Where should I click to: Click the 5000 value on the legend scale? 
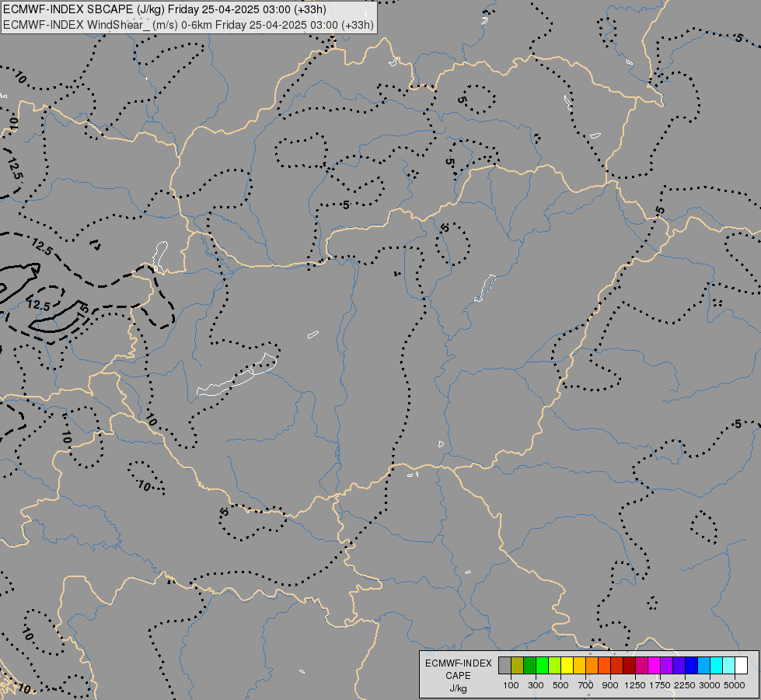[x=735, y=685]
